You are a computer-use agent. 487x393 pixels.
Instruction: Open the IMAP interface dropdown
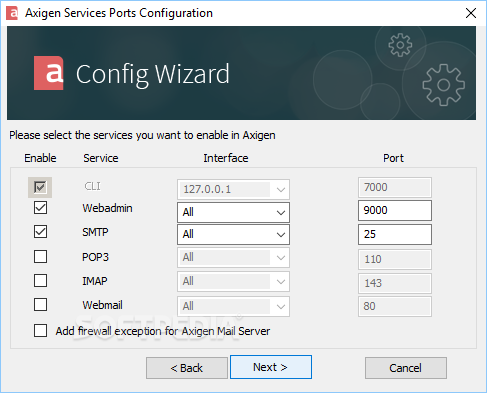tap(233, 281)
